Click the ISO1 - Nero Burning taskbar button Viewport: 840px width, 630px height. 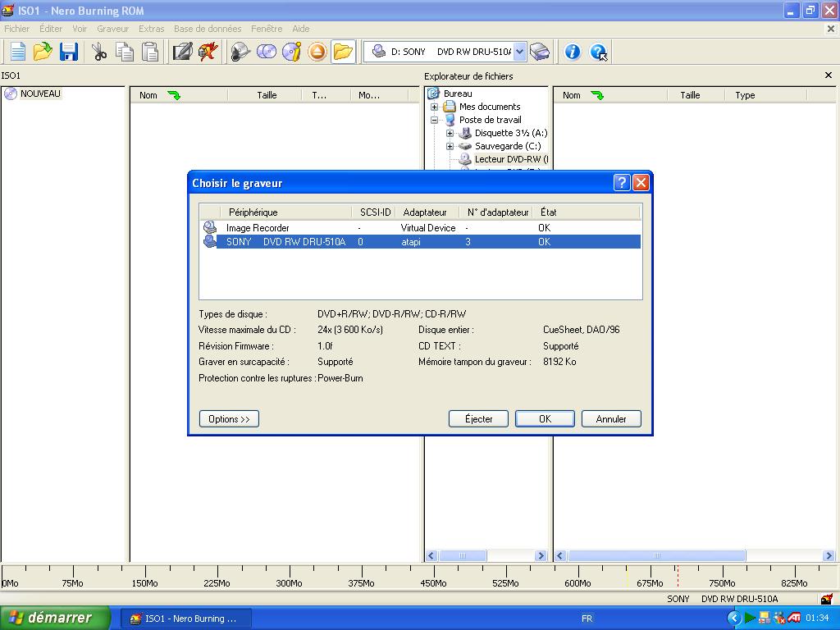click(x=185, y=619)
